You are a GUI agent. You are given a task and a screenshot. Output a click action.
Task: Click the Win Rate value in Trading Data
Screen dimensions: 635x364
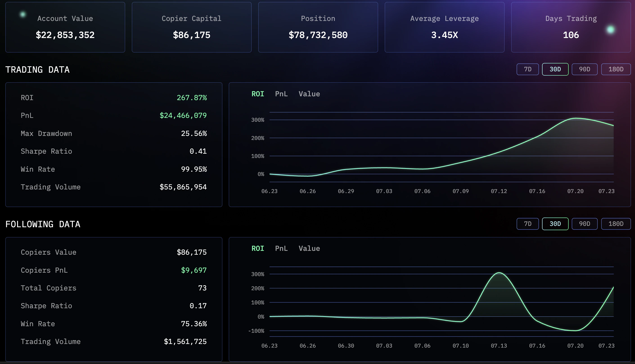[x=194, y=169]
